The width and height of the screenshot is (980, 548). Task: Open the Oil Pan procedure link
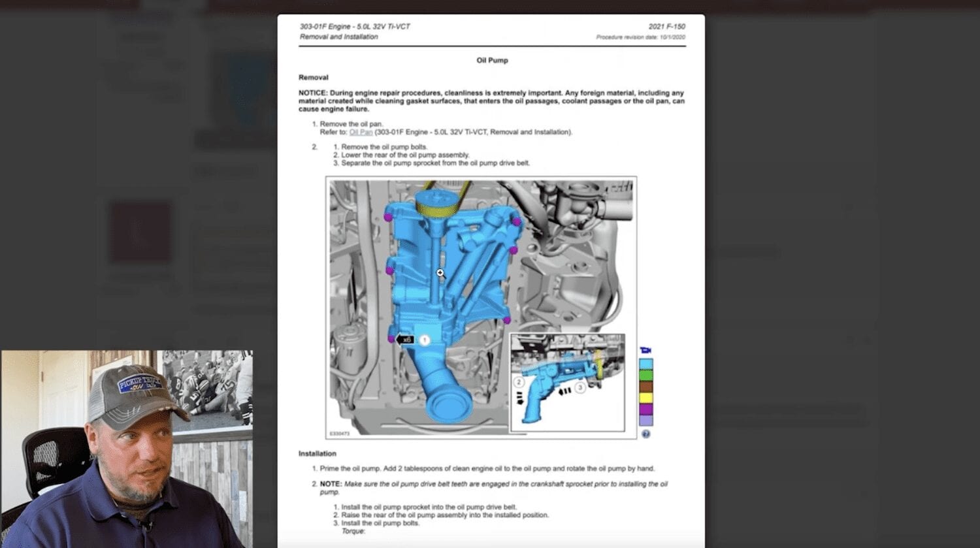click(x=361, y=132)
